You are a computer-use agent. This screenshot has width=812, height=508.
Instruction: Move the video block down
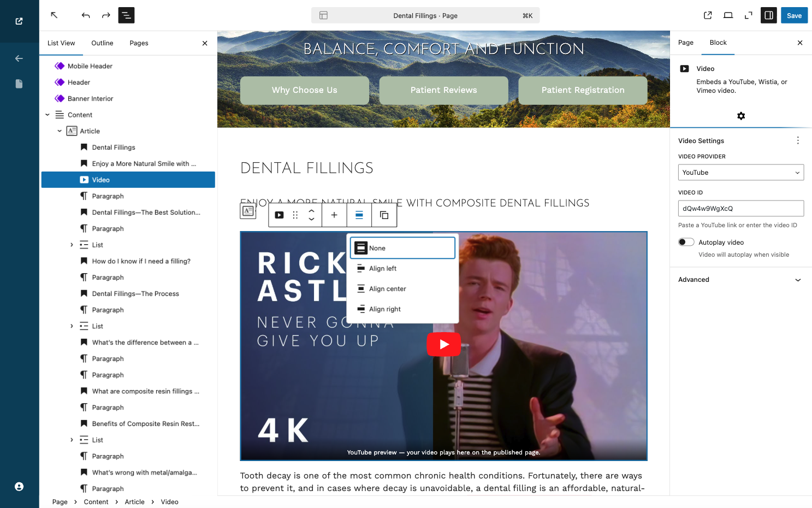coord(311,219)
